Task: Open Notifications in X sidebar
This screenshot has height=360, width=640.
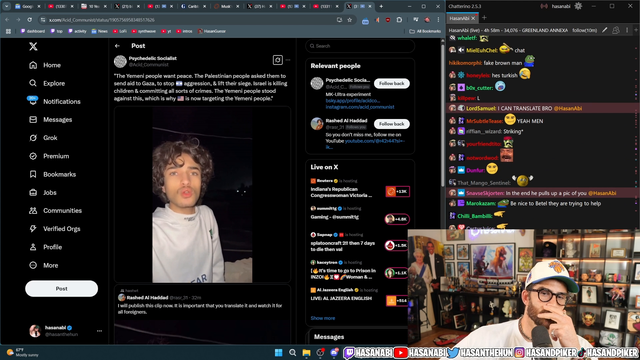Action: pos(55,102)
